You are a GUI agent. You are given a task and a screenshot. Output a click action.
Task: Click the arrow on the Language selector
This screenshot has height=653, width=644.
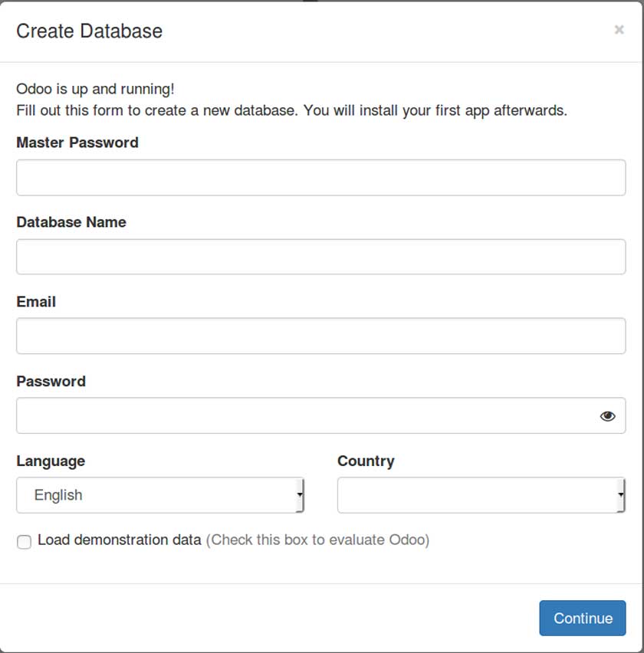pyautogui.click(x=300, y=495)
